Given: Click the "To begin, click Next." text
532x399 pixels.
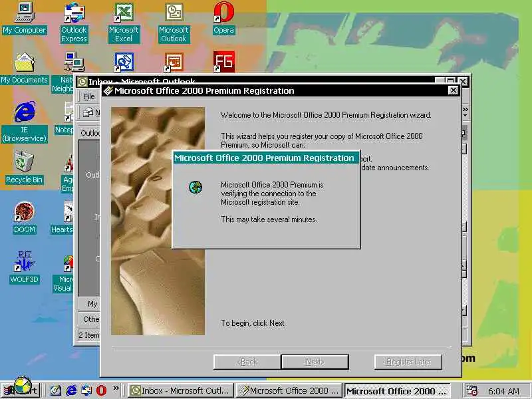Looking at the screenshot, I should pos(253,323).
